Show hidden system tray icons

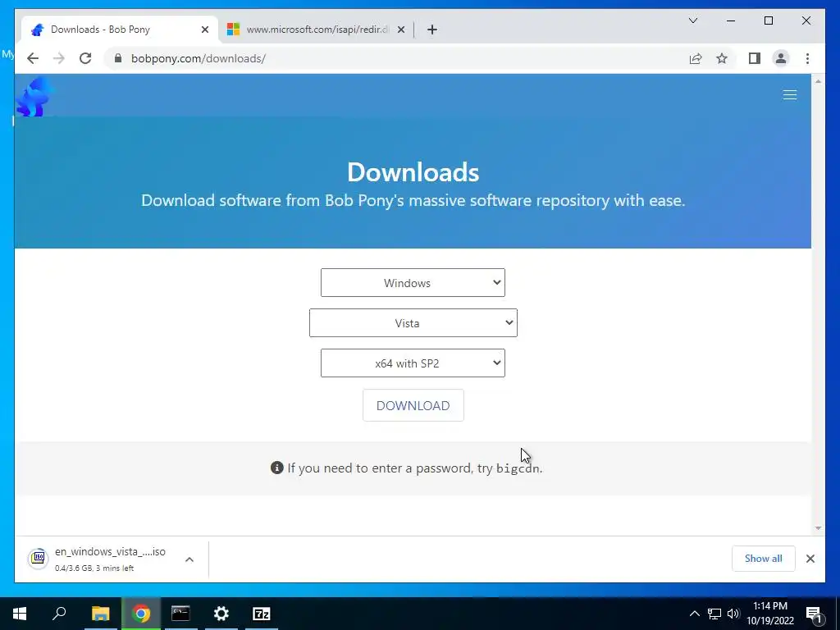694,614
